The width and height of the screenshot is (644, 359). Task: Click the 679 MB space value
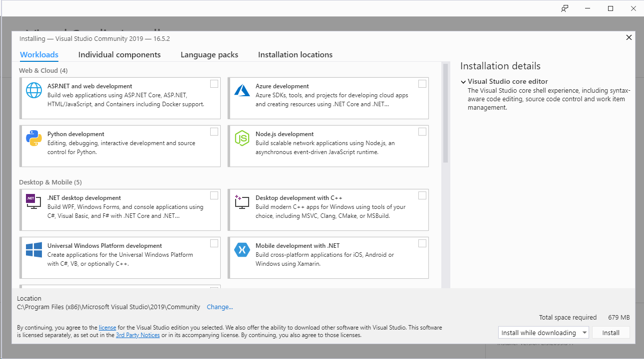pyautogui.click(x=619, y=318)
